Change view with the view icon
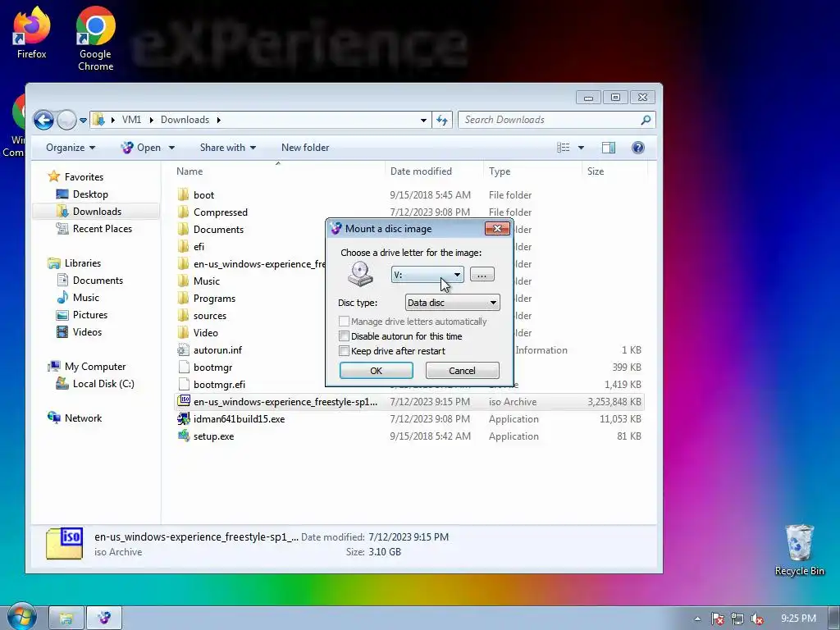Screen dimensions: 840x630 [x=563, y=148]
